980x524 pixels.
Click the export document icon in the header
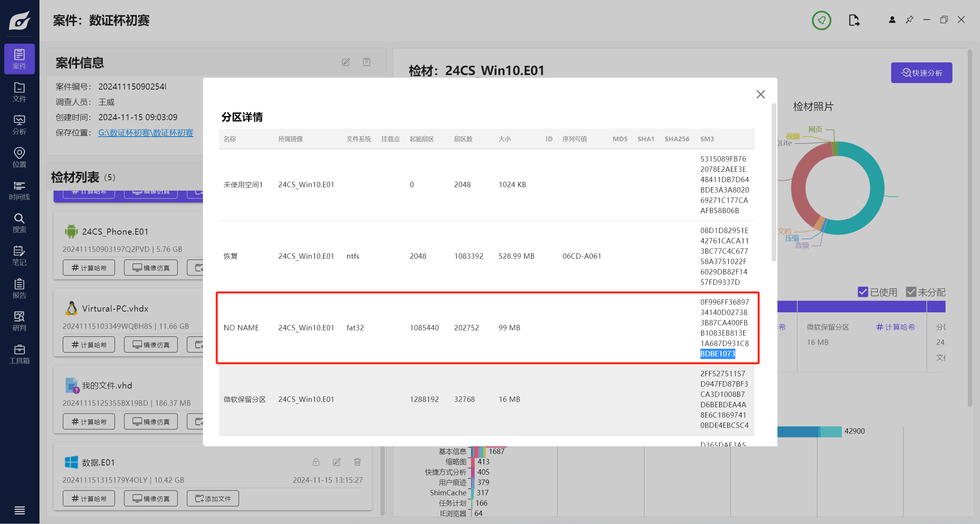click(854, 20)
